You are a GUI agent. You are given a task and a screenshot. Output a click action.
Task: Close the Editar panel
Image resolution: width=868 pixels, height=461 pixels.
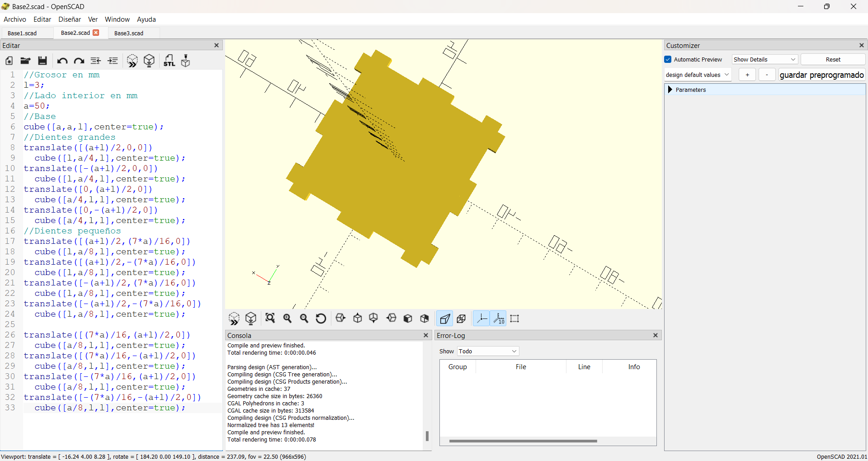tap(217, 45)
